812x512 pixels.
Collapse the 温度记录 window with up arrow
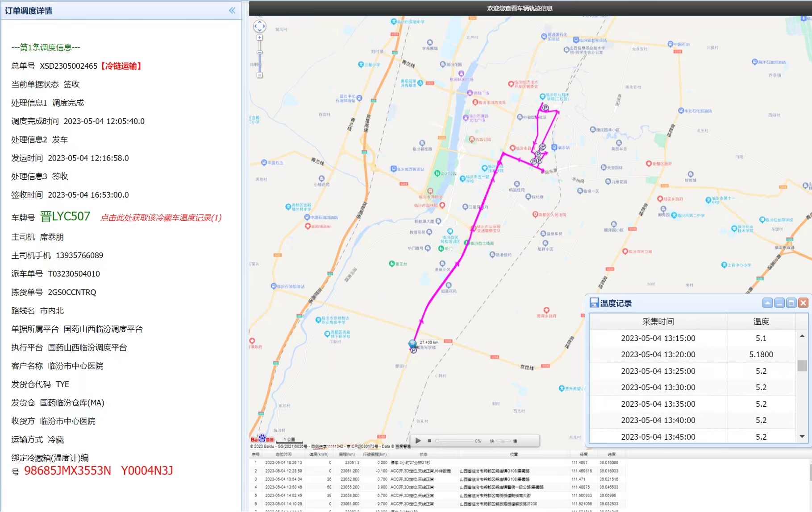coord(767,303)
